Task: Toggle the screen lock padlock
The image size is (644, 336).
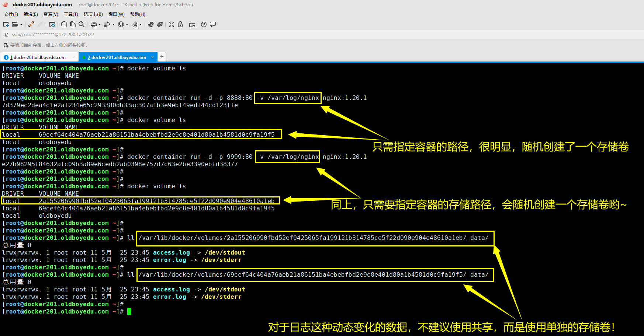Action: pyautogui.click(x=180, y=24)
